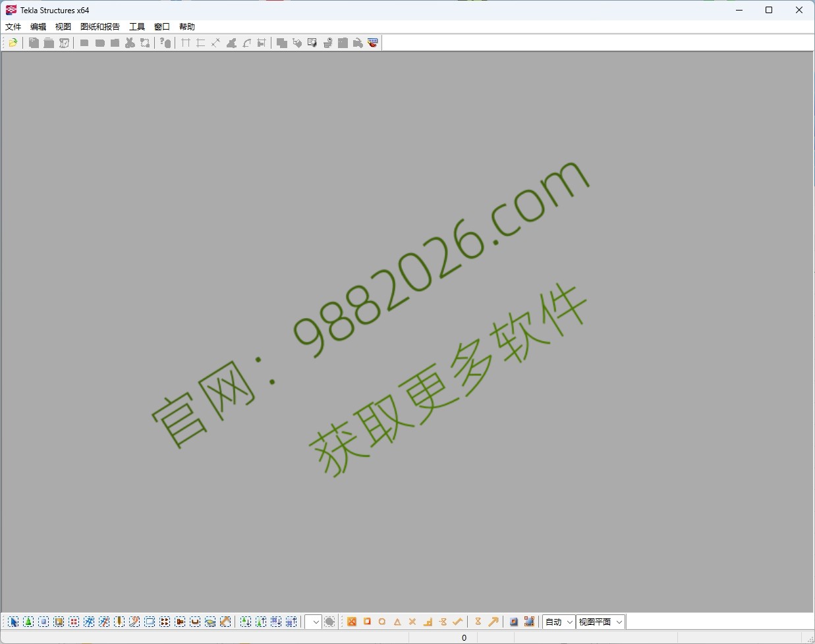Click Select objects in assemblies icon with up arrow
This screenshot has height=644, width=815.
coord(291,622)
